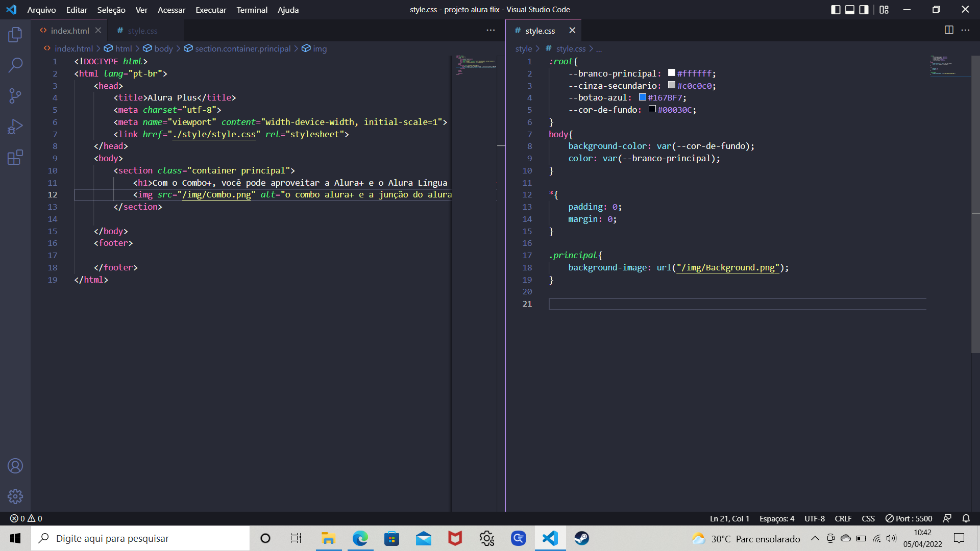Open the Search view in activity bar
980x551 pixels.
15,65
